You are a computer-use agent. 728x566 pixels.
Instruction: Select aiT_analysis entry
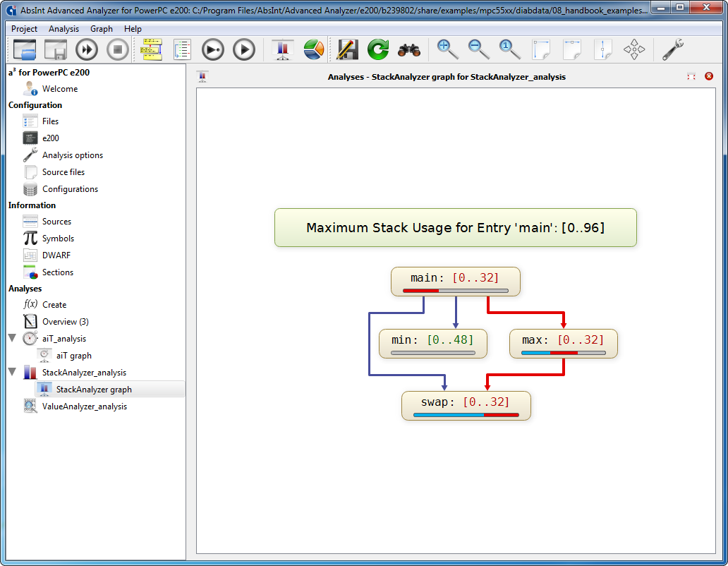[x=64, y=339]
